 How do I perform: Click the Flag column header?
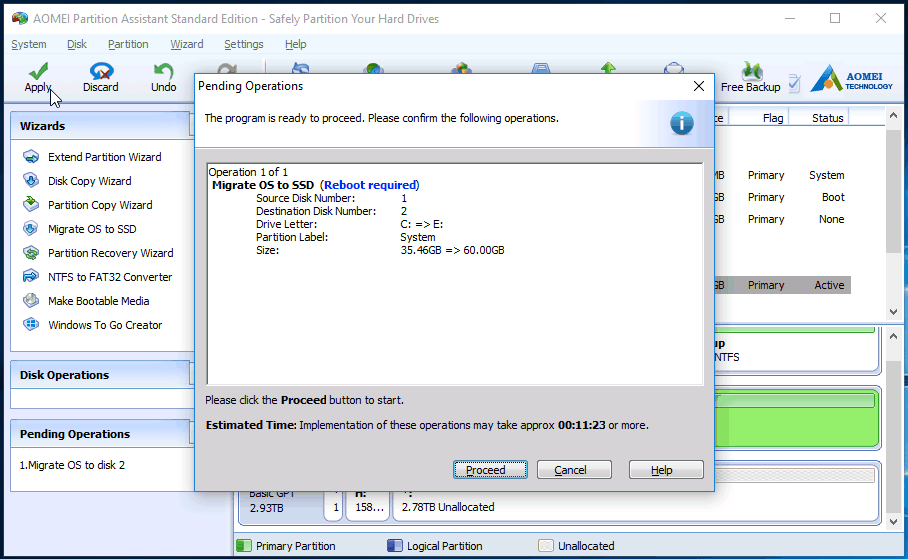772,118
